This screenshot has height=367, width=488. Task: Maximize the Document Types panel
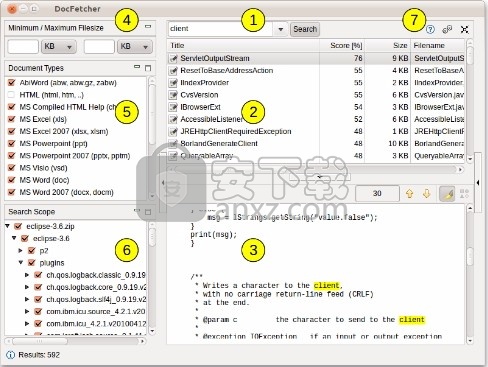148,68
